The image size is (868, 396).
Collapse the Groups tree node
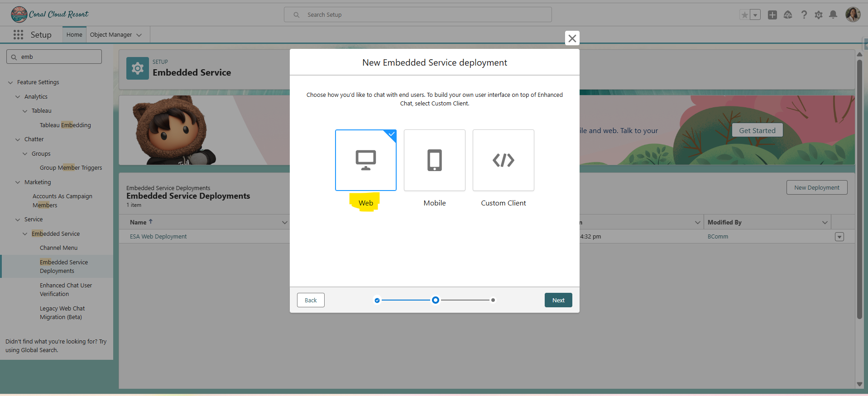pyautogui.click(x=25, y=154)
